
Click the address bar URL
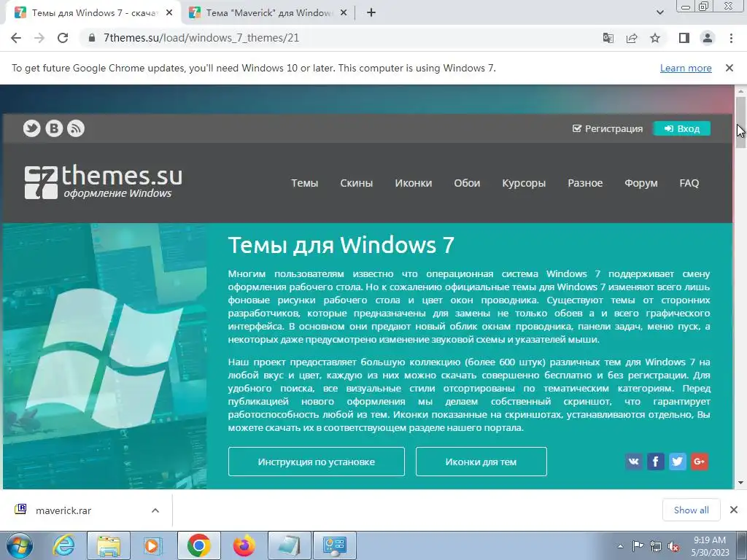[201, 38]
